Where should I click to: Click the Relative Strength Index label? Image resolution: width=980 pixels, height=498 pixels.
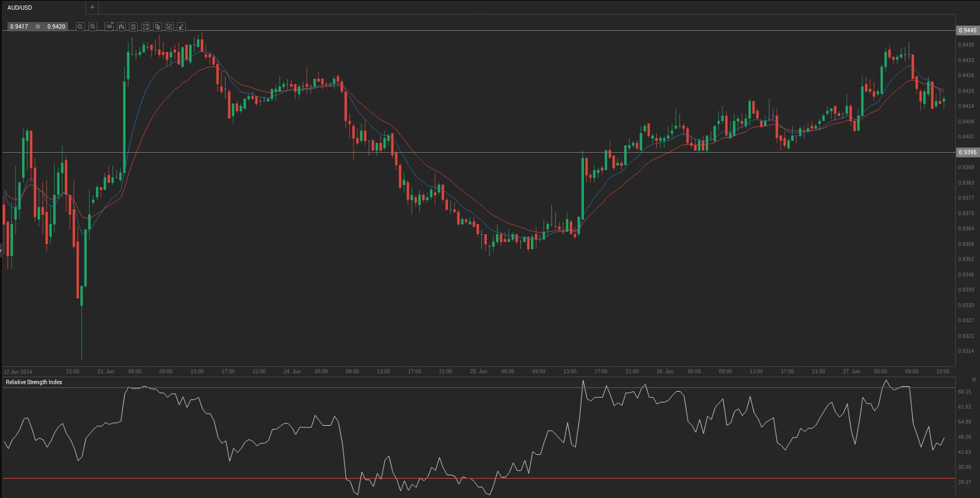(34, 382)
